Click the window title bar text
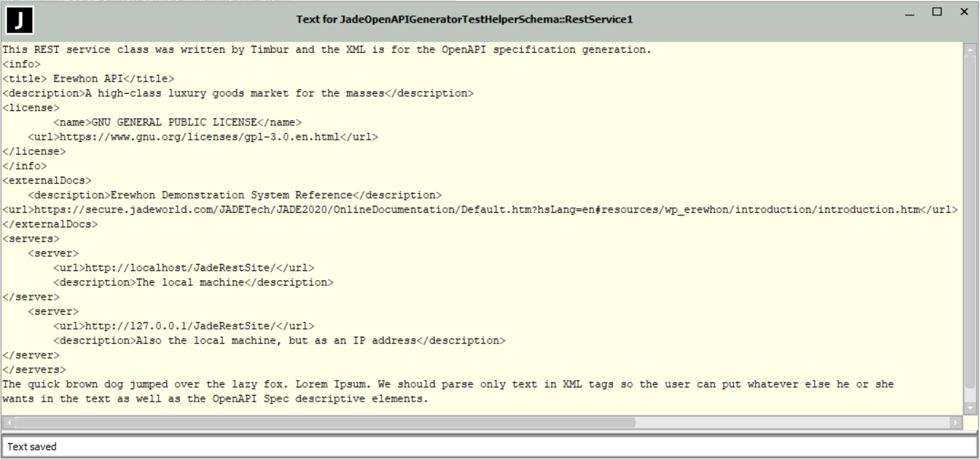This screenshot has width=980, height=459. (464, 20)
